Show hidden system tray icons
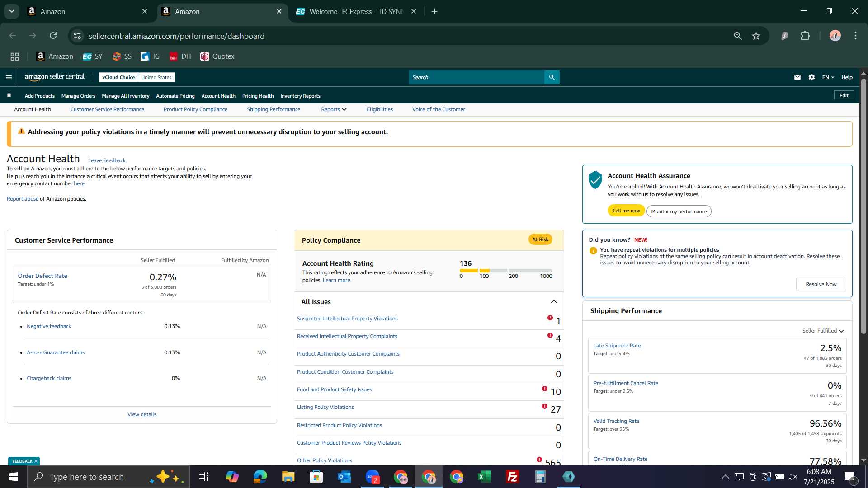The image size is (868, 488). [725, 477]
